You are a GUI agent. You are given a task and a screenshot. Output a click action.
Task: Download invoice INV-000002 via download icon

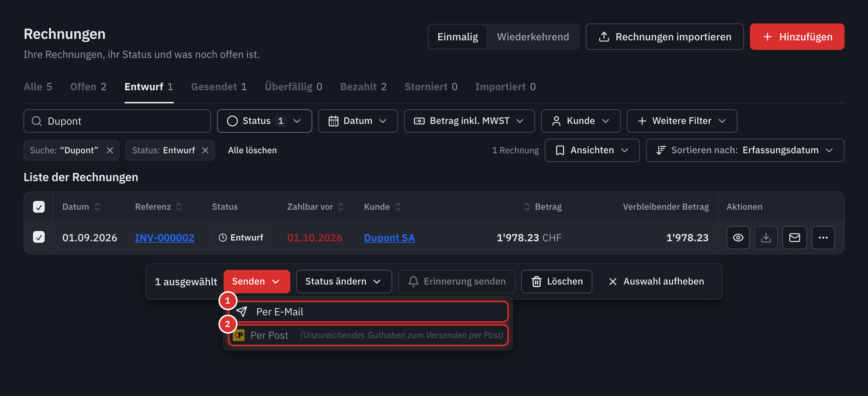tap(766, 238)
